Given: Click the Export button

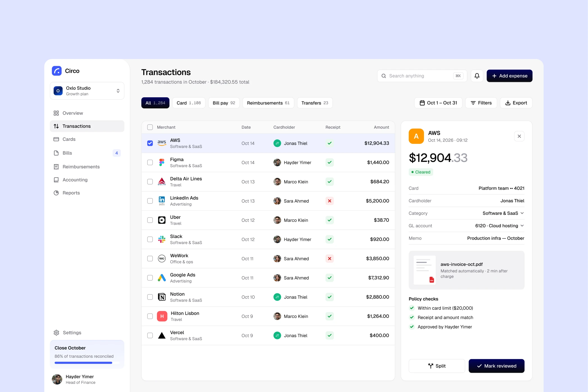Looking at the screenshot, I should [x=516, y=103].
